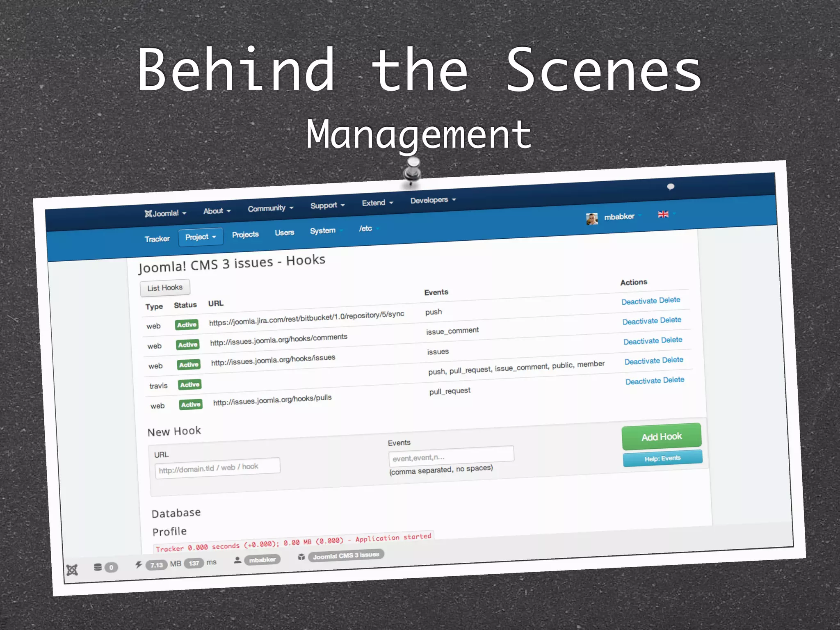The width and height of the screenshot is (840, 630).
Task: Click the issue_comment event cell
Action: [452, 331]
